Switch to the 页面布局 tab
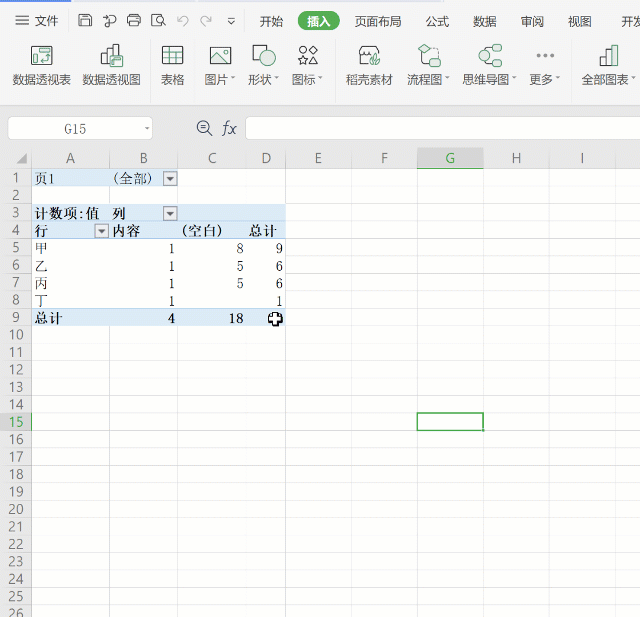This screenshot has height=617, width=640. pos(378,21)
